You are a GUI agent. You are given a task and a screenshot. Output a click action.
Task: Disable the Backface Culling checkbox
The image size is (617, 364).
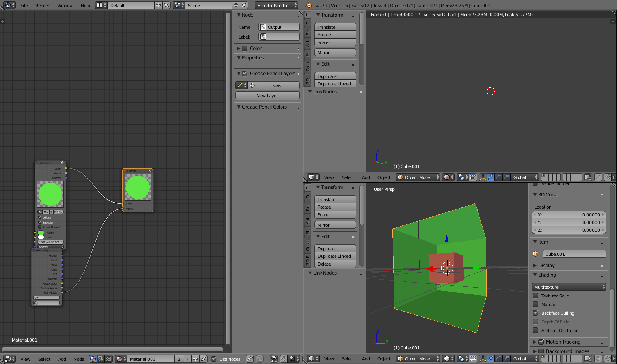535,313
